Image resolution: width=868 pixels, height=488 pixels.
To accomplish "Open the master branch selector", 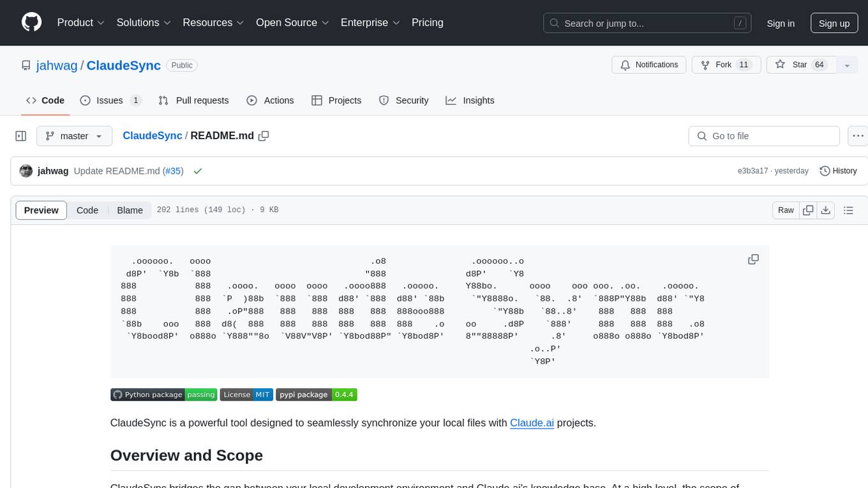I will 75,136.
